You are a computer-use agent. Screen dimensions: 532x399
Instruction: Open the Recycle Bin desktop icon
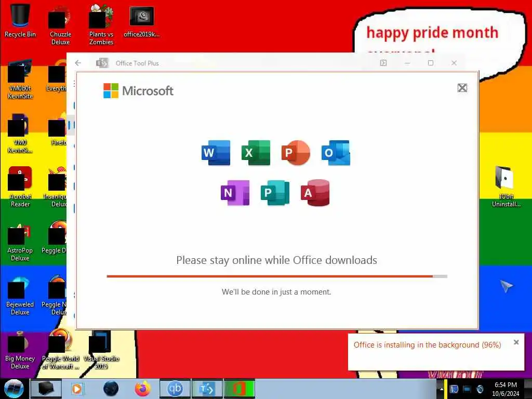click(20, 20)
